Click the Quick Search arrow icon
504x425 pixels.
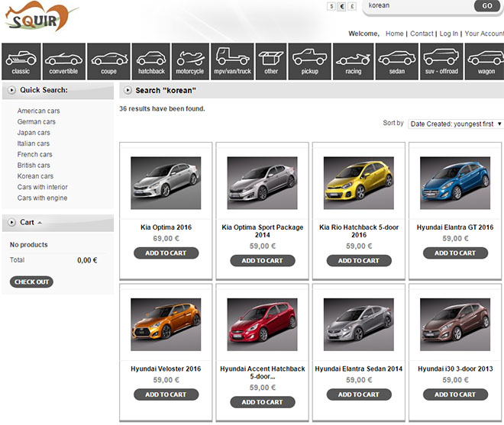[x=11, y=90]
